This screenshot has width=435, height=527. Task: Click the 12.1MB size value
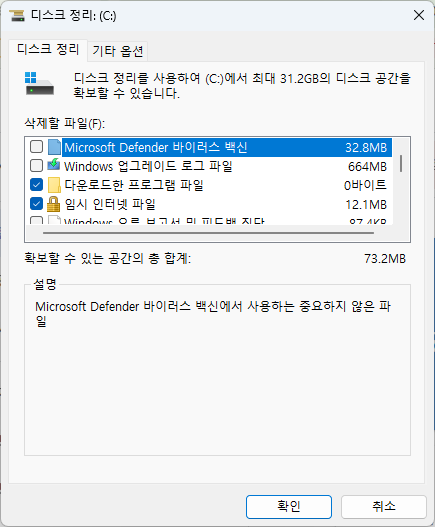(x=366, y=205)
